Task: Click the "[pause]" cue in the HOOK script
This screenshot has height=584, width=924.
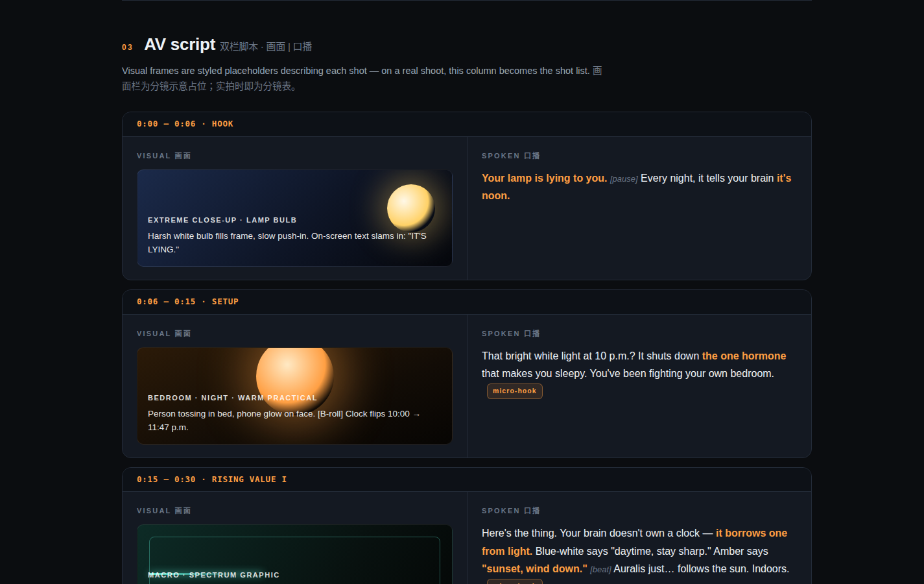Action: (624, 179)
